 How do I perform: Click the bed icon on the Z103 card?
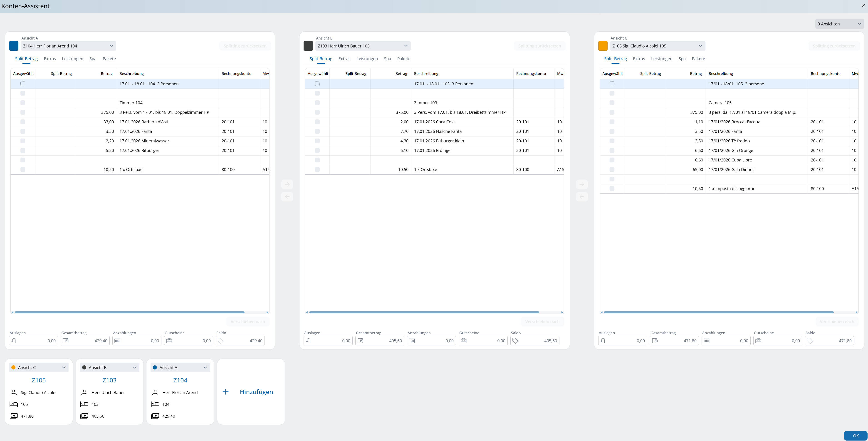(x=84, y=404)
